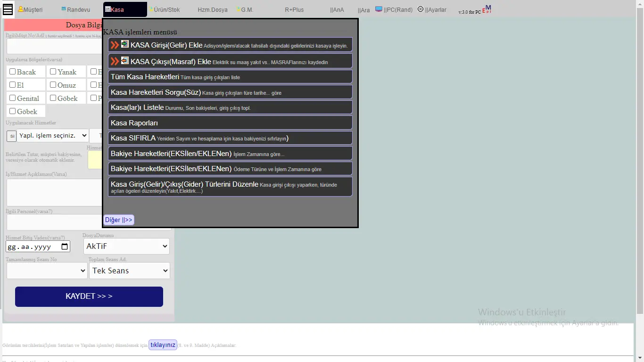This screenshot has width=644, height=362.
Task: Open Ayarlar via the gear icon
Action: click(x=421, y=9)
